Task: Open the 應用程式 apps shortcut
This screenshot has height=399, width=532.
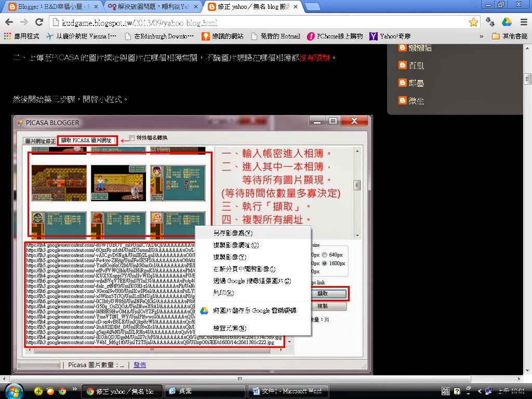Action: [x=22, y=36]
